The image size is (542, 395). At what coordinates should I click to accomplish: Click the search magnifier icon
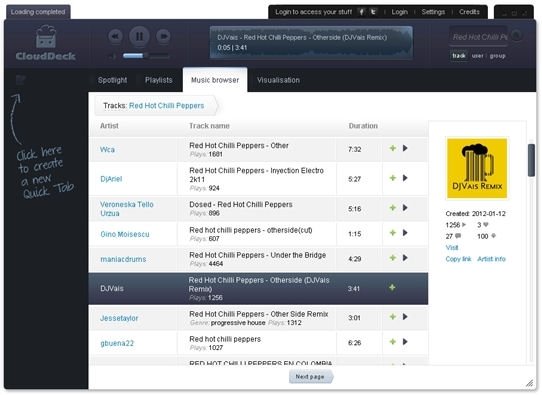[516, 35]
